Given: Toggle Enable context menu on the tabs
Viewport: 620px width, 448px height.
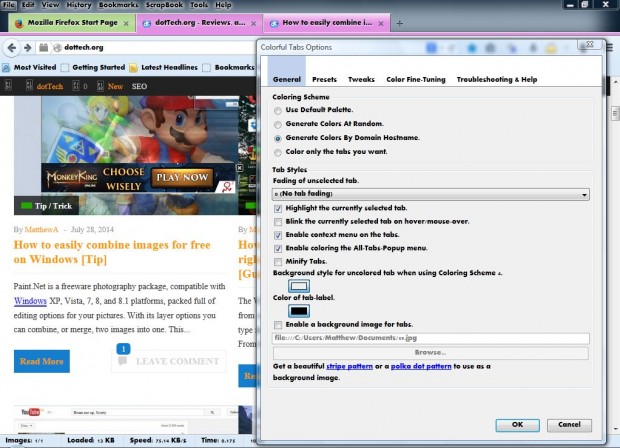Looking at the screenshot, I should pos(278,235).
